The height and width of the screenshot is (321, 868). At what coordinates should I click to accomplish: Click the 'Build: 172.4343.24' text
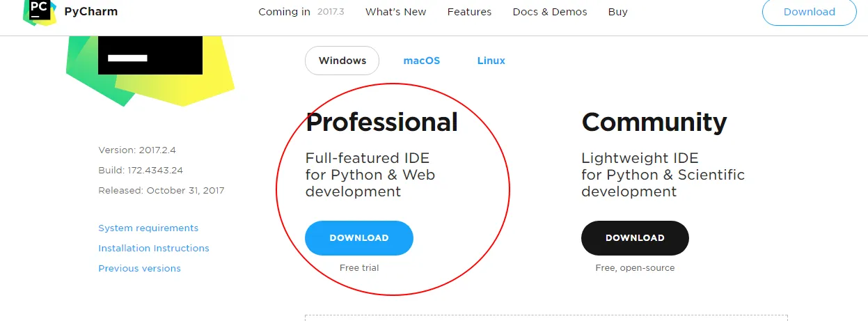(x=141, y=170)
